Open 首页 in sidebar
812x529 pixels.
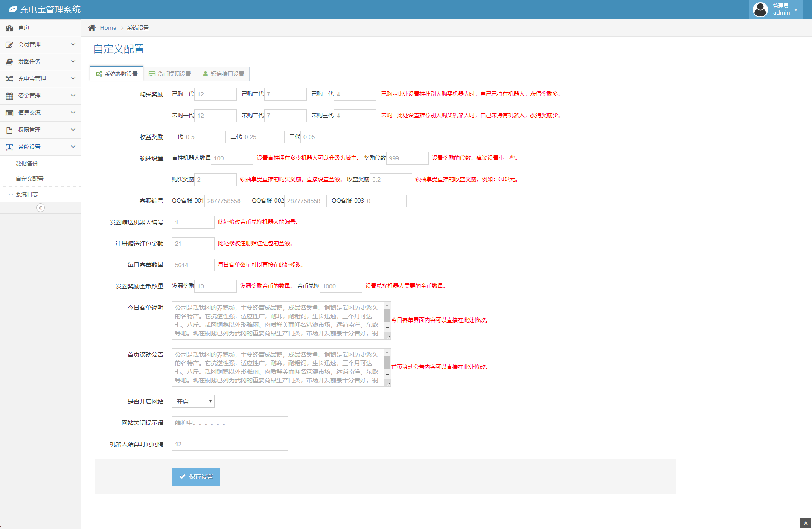40,28
